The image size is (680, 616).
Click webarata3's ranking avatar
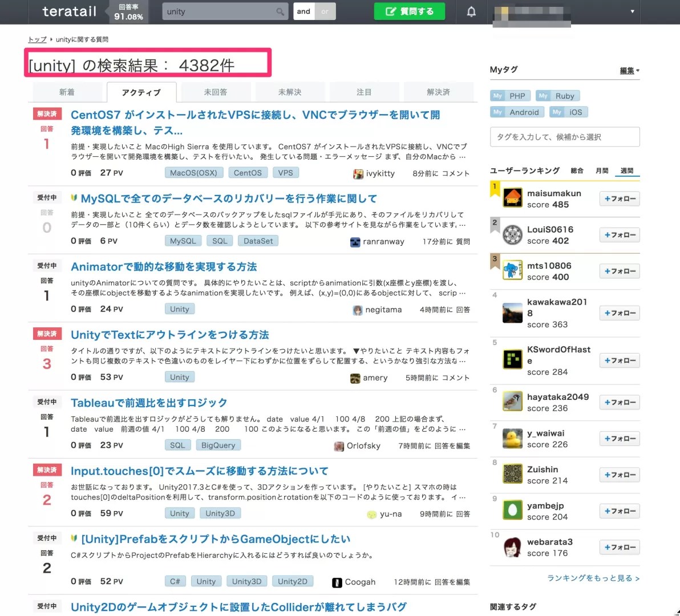pyautogui.click(x=512, y=547)
